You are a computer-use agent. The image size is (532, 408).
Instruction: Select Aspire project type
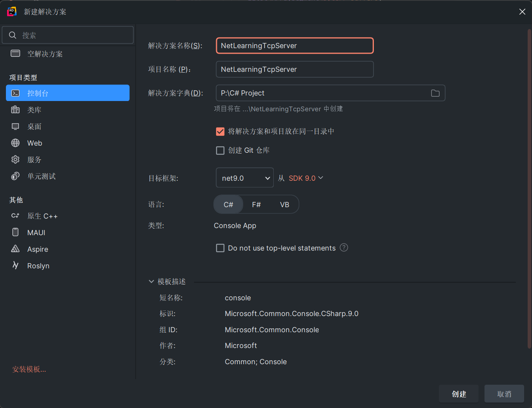[68, 249]
